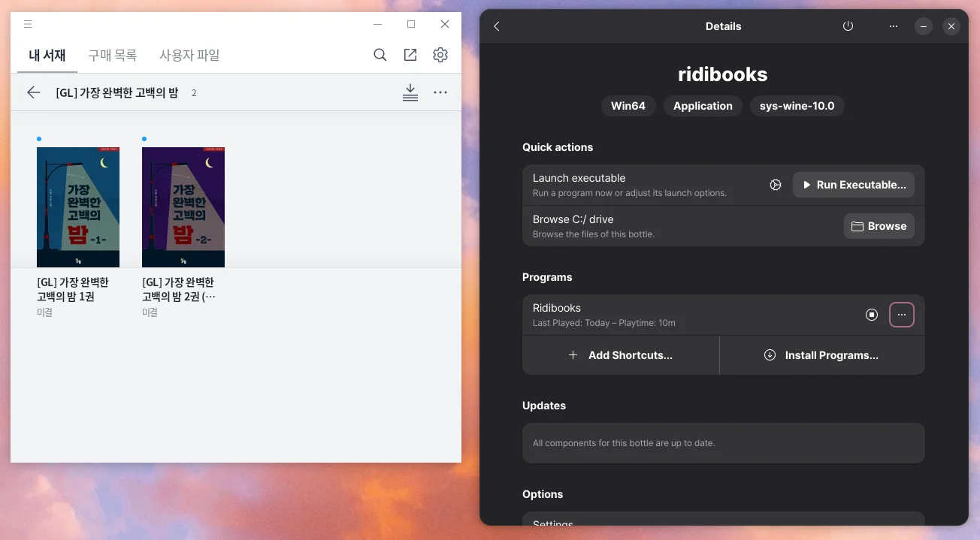The height and width of the screenshot is (540, 980).
Task: Open the Details header more menu
Action: coord(894,26)
